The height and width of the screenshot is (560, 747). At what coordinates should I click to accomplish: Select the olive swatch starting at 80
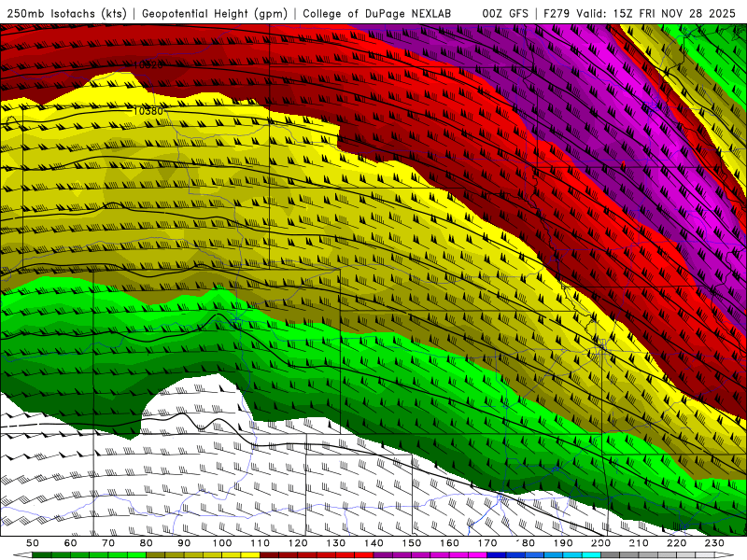(155, 555)
